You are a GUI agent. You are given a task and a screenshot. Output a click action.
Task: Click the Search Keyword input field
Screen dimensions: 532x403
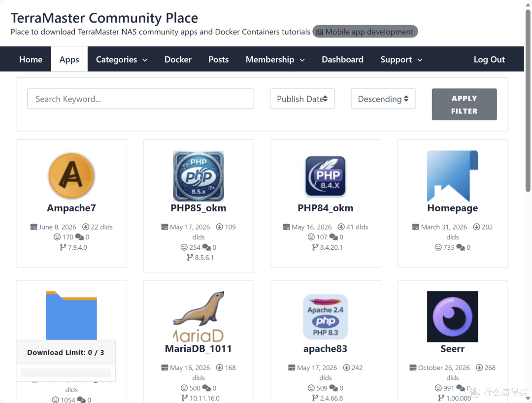tap(140, 99)
